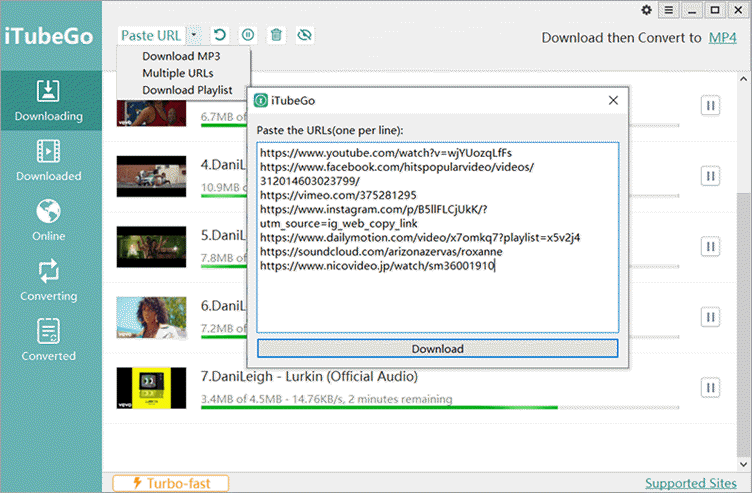752x493 pixels.
Task: Click the youtube.com URL line in dialog
Action: tap(386, 153)
